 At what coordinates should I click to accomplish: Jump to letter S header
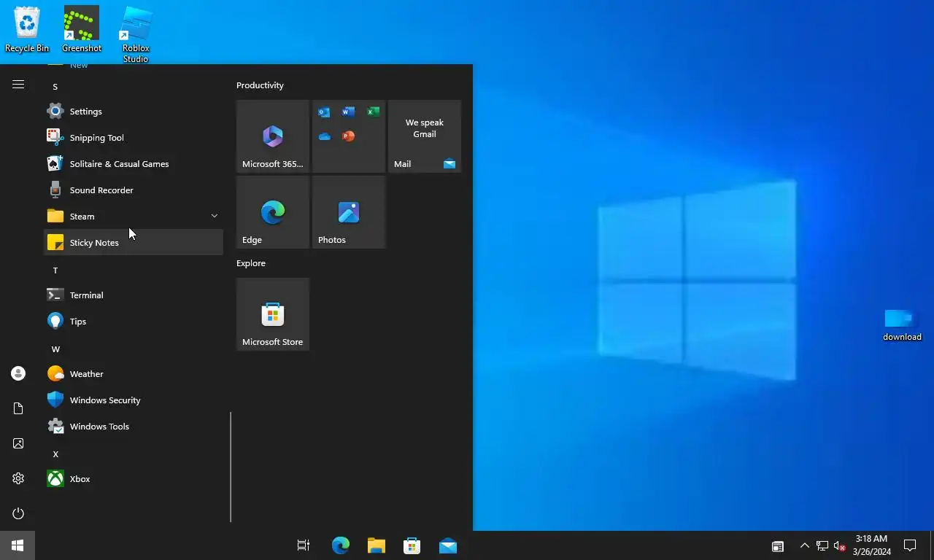55,87
